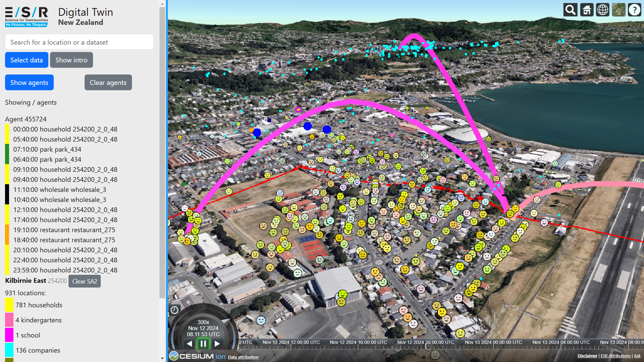Click the Select data button
Viewport: 644px width, 362px height.
(26, 60)
